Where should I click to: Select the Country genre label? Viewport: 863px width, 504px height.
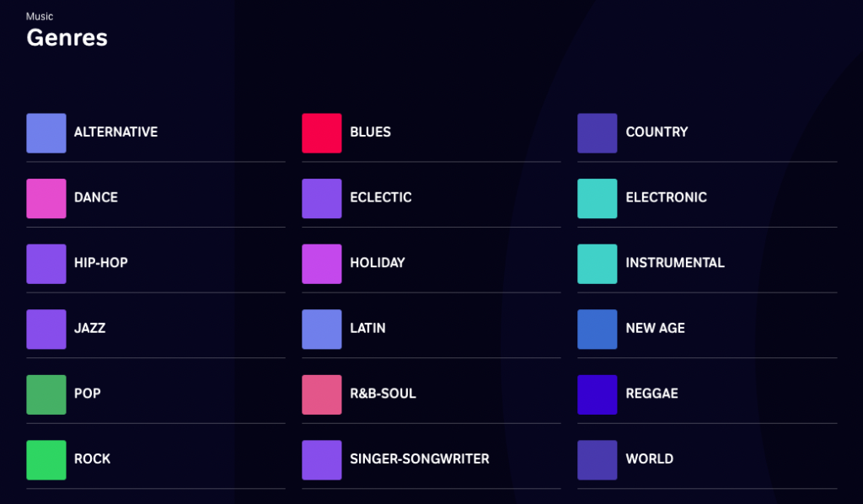click(x=657, y=132)
